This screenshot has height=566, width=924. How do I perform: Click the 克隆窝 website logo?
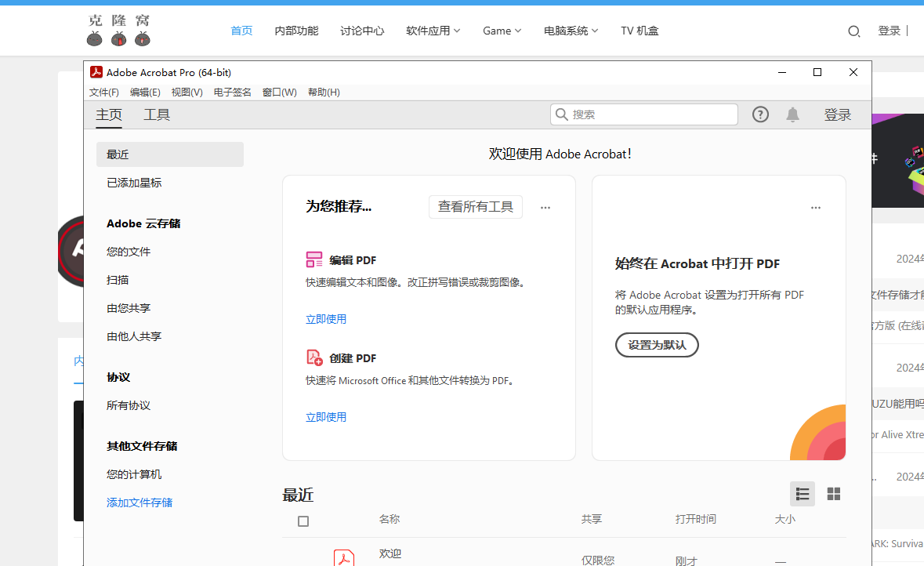coord(118,30)
